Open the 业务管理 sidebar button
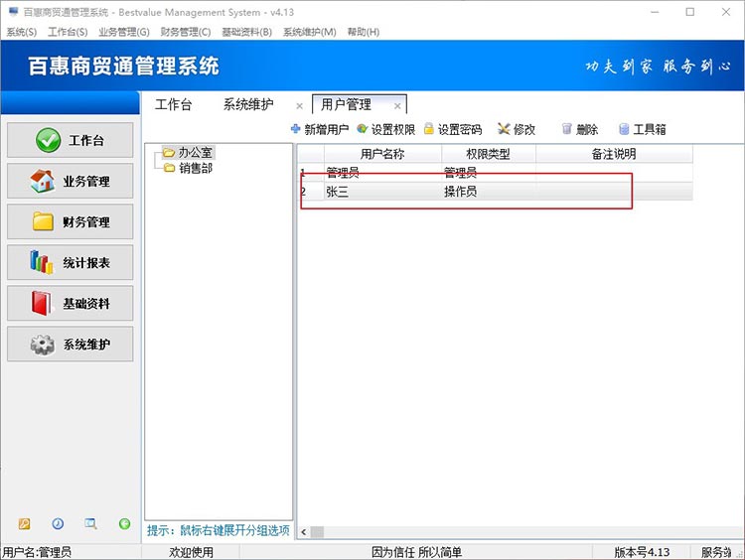 point(70,181)
